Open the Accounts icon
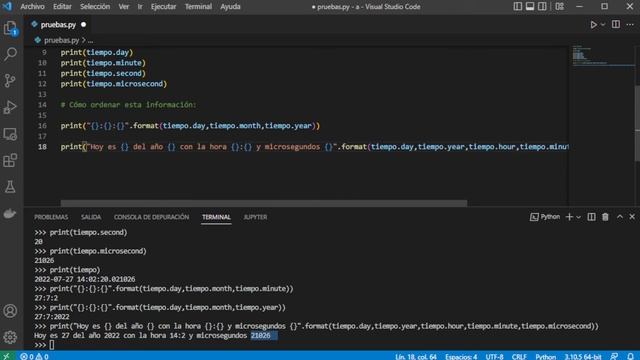 (10, 311)
